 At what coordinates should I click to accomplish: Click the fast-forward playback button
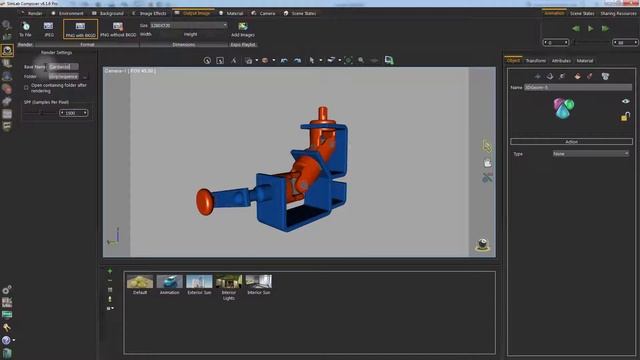(x=605, y=29)
